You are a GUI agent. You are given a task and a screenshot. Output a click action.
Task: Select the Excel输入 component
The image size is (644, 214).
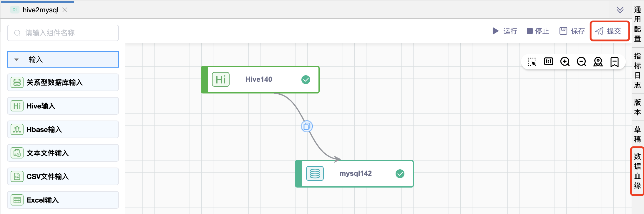click(63, 200)
